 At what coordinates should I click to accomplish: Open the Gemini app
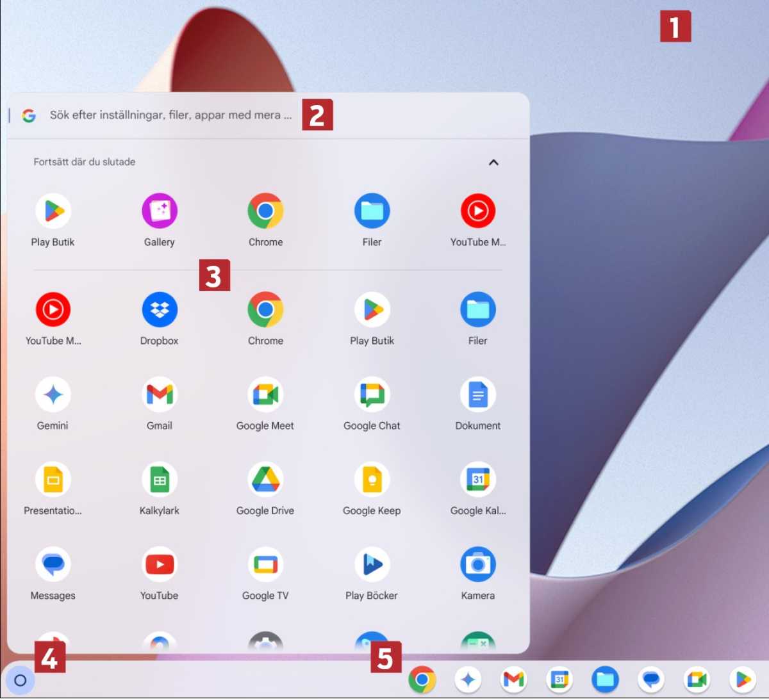(53, 395)
